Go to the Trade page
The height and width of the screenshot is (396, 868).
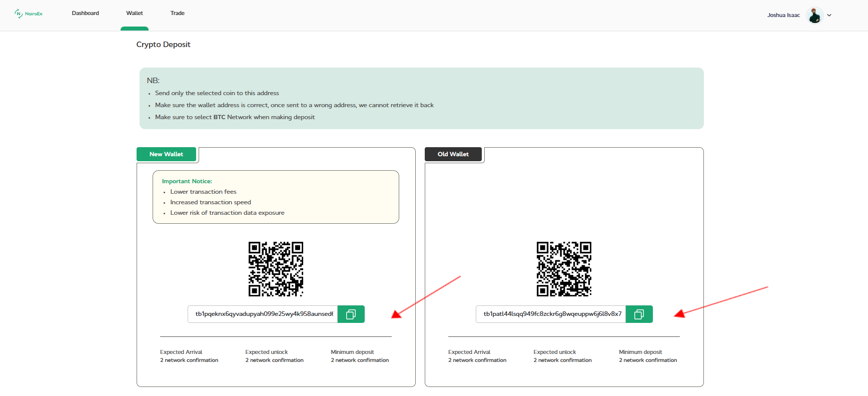pos(178,13)
